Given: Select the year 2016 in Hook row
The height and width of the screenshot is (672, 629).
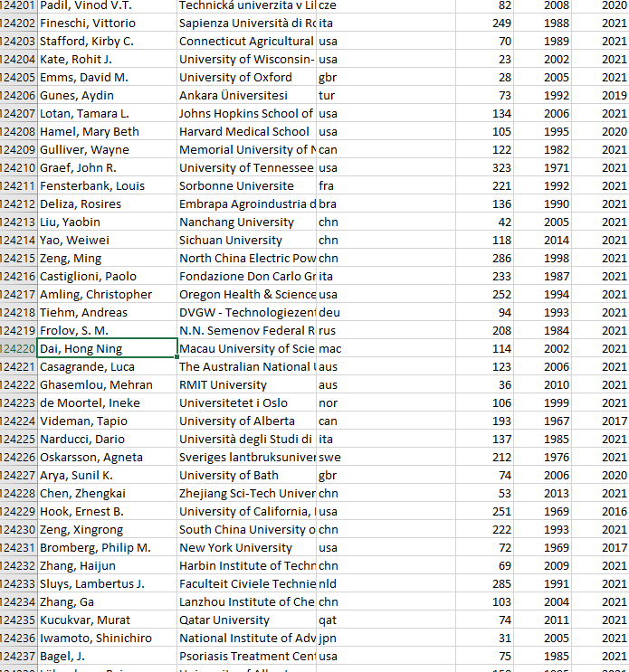Looking at the screenshot, I should (600, 511).
